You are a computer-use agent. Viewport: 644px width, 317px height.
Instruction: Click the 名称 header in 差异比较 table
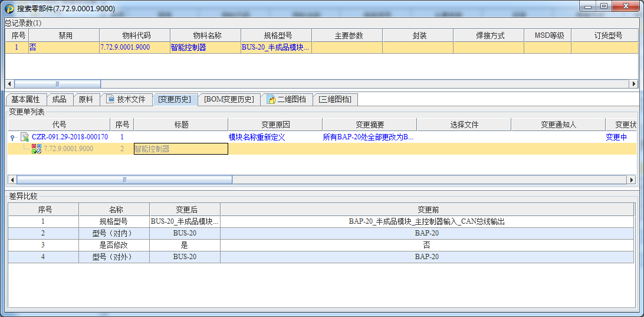click(x=114, y=210)
